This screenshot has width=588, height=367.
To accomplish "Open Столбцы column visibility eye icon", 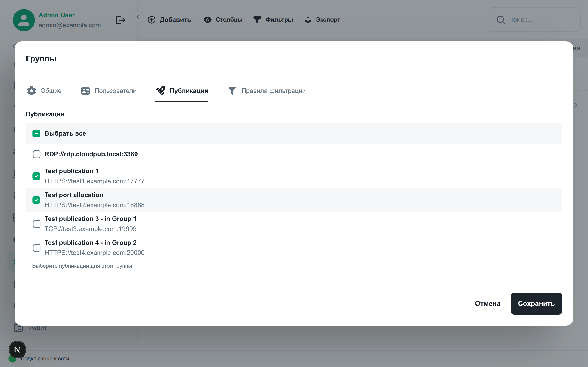I will pos(207,20).
